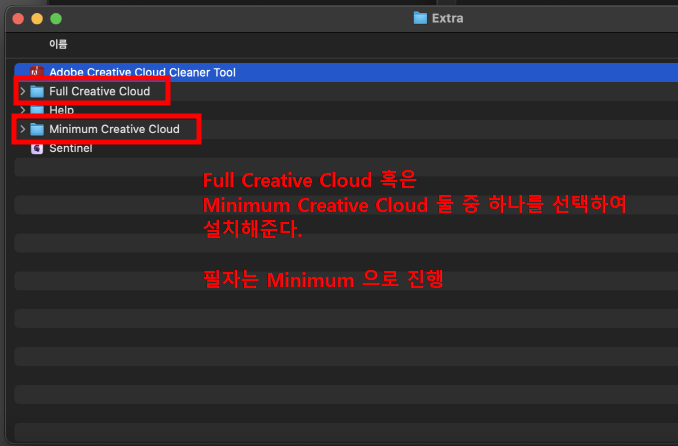The height and width of the screenshot is (446, 678).
Task: Click the Extra window title text
Action: point(448,18)
